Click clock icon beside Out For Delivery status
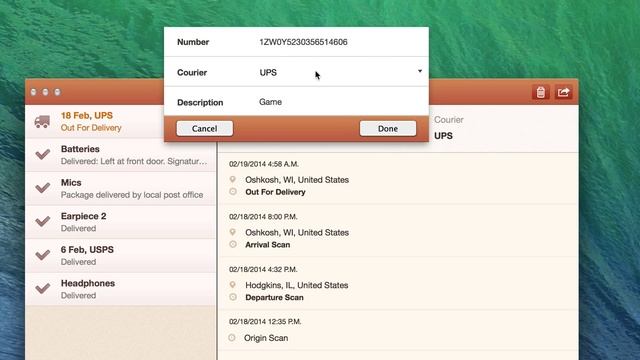 pos(233,191)
